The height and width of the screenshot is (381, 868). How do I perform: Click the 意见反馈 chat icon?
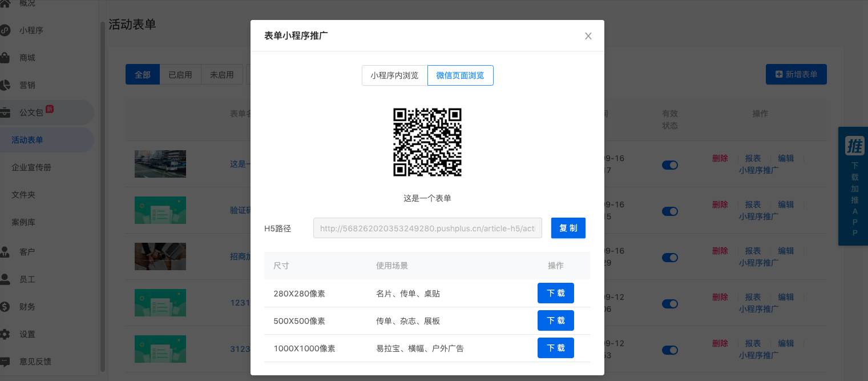coord(5,362)
